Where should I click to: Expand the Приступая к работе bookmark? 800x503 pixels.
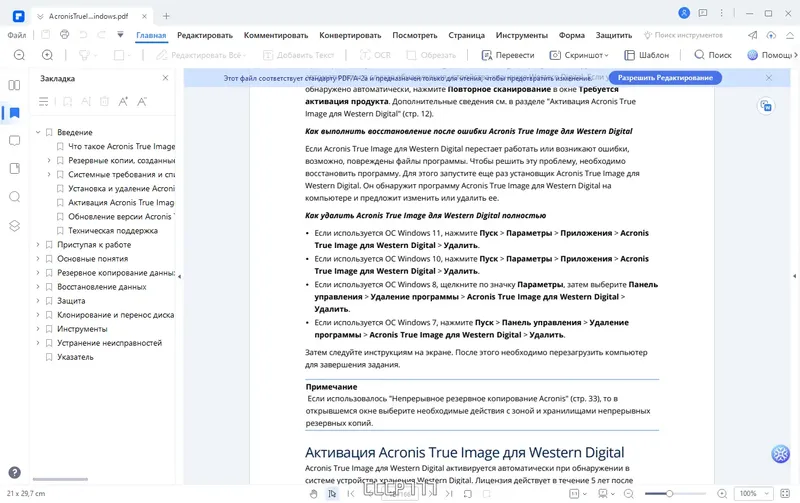(x=38, y=245)
